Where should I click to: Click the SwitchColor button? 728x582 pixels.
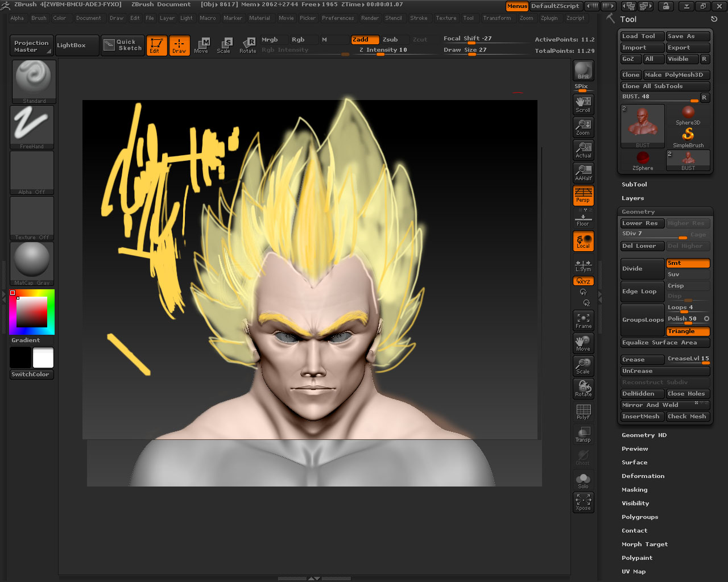[x=32, y=375]
